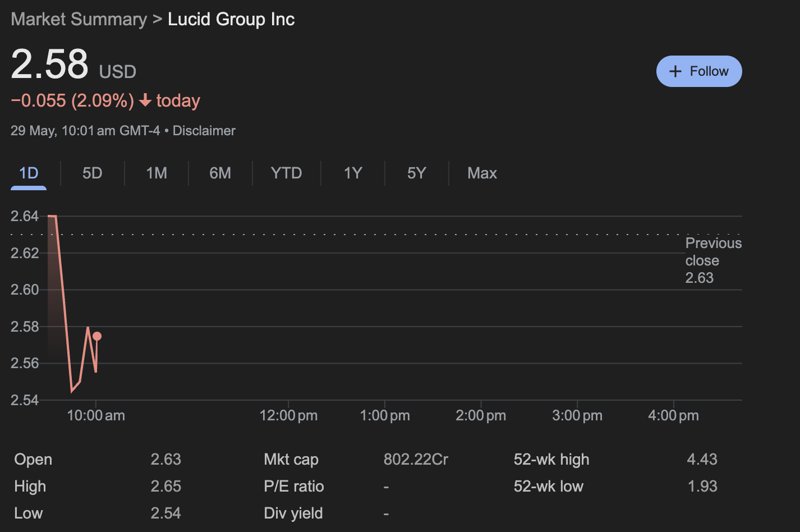Viewport: 800px width, 532px height.
Task: Switch to the 1Y tab
Action: pyautogui.click(x=353, y=173)
